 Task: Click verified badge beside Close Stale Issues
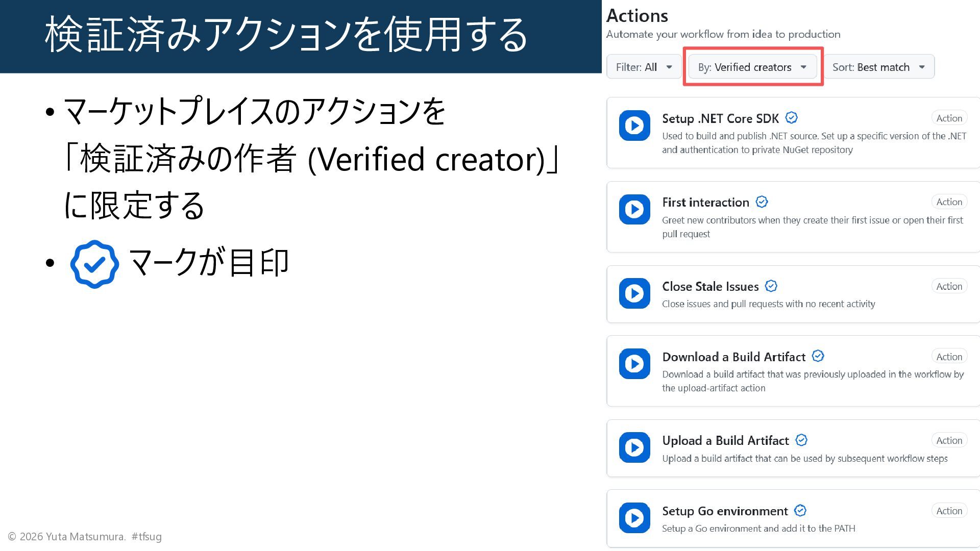pyautogui.click(x=771, y=286)
